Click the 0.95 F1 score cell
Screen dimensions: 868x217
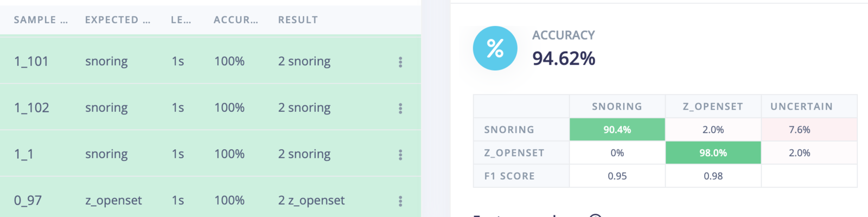(x=617, y=176)
